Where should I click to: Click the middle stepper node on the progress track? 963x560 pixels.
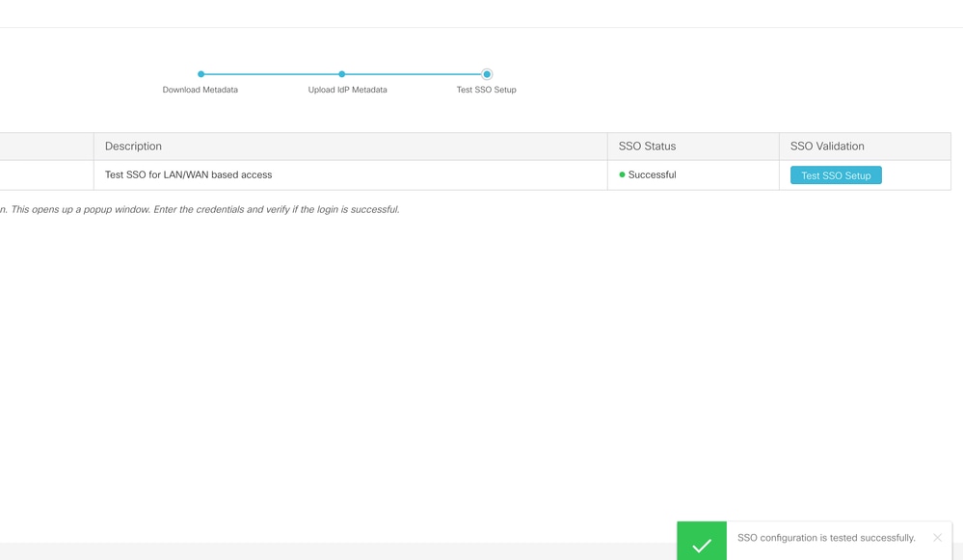click(342, 73)
